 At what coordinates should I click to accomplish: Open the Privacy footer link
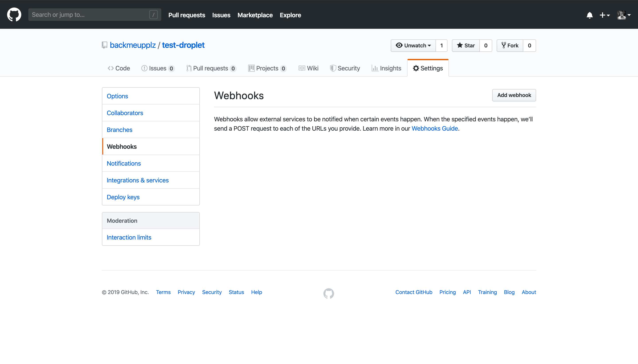(186, 292)
